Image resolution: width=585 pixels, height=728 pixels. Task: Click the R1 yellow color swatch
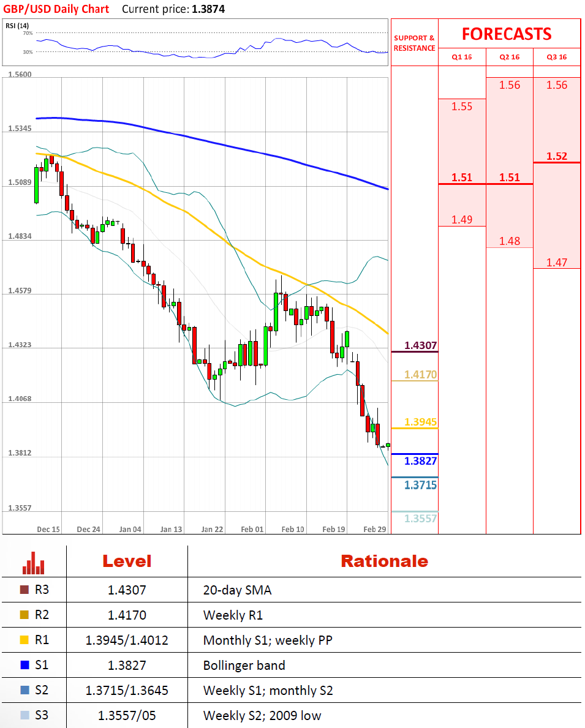[x=25, y=640]
